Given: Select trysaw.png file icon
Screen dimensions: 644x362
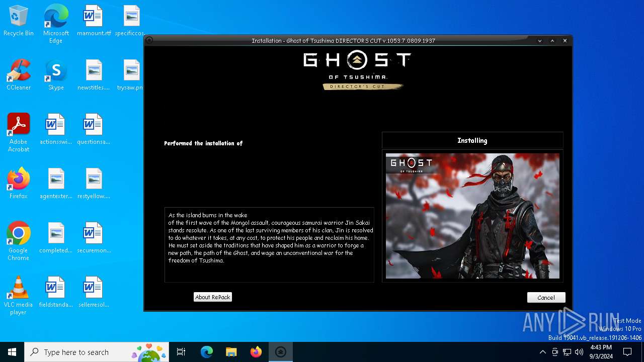Looking at the screenshot, I should tap(130, 75).
